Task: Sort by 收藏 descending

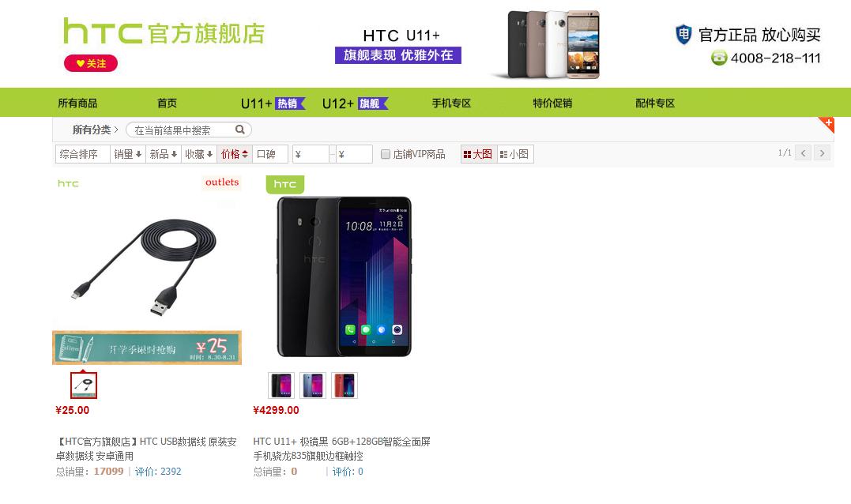Action: (x=198, y=154)
